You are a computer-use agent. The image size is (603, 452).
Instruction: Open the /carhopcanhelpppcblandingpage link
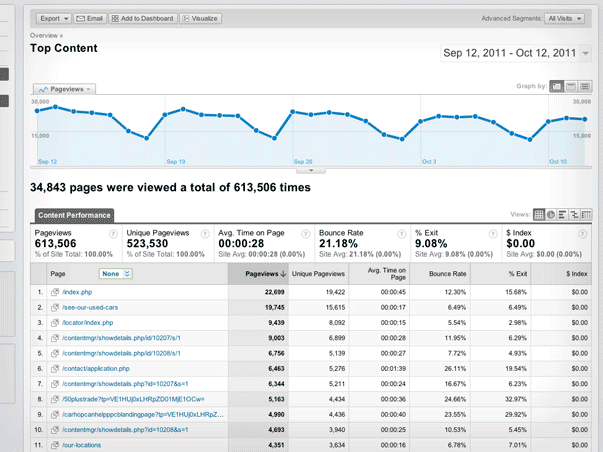(143, 414)
